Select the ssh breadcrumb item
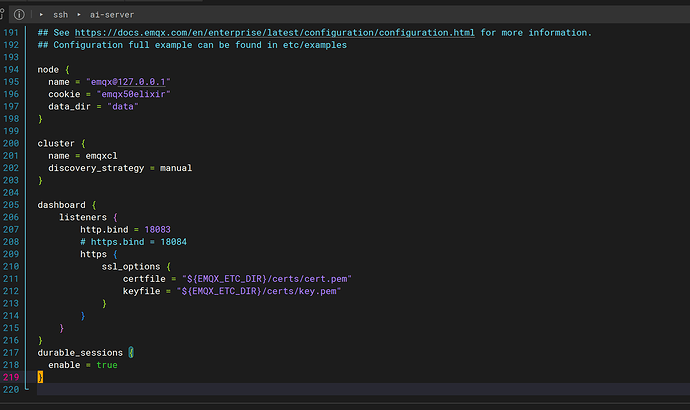Viewport: 690px width, 410px height. point(61,15)
